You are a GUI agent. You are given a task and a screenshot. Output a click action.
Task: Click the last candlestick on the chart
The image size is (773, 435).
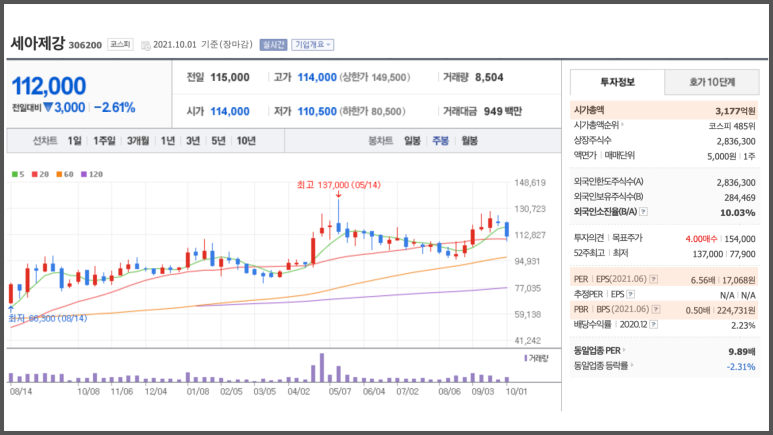tap(507, 231)
